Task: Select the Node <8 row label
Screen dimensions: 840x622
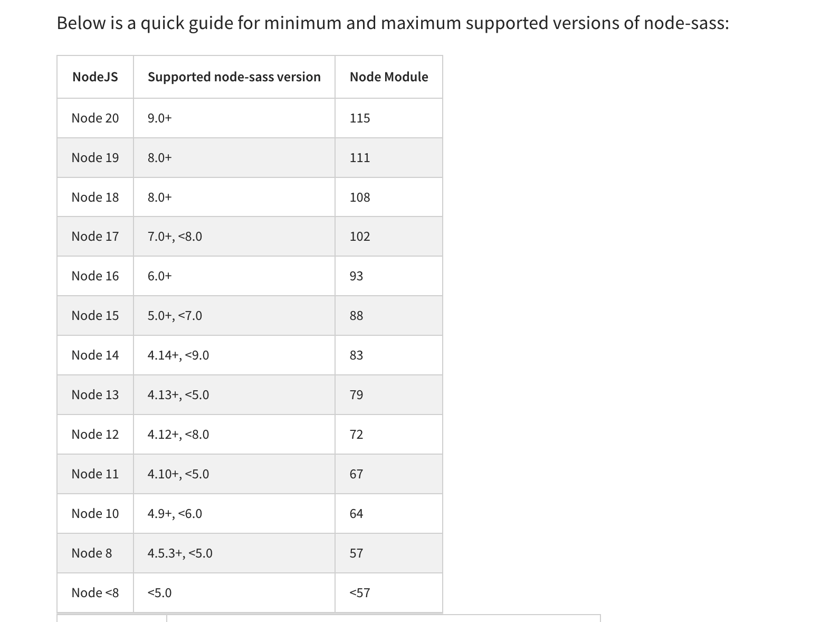Action: [x=95, y=593]
